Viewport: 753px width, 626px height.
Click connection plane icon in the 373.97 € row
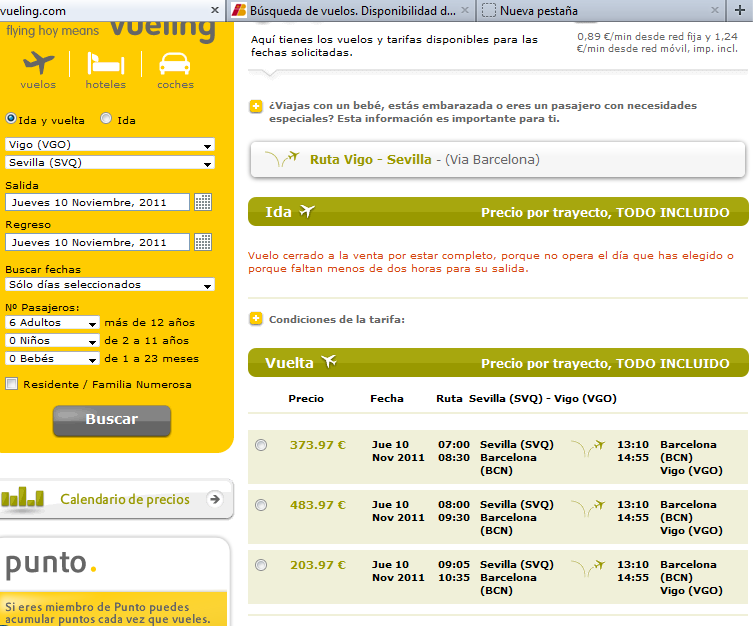tap(588, 448)
